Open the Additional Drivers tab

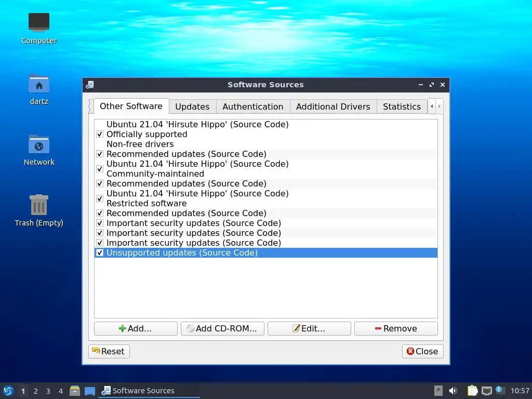click(x=333, y=107)
